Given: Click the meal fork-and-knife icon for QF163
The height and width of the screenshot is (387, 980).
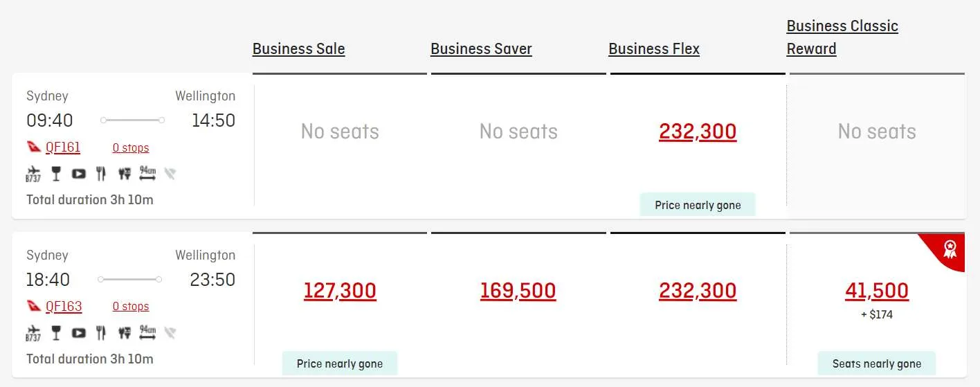Looking at the screenshot, I should point(101,333).
